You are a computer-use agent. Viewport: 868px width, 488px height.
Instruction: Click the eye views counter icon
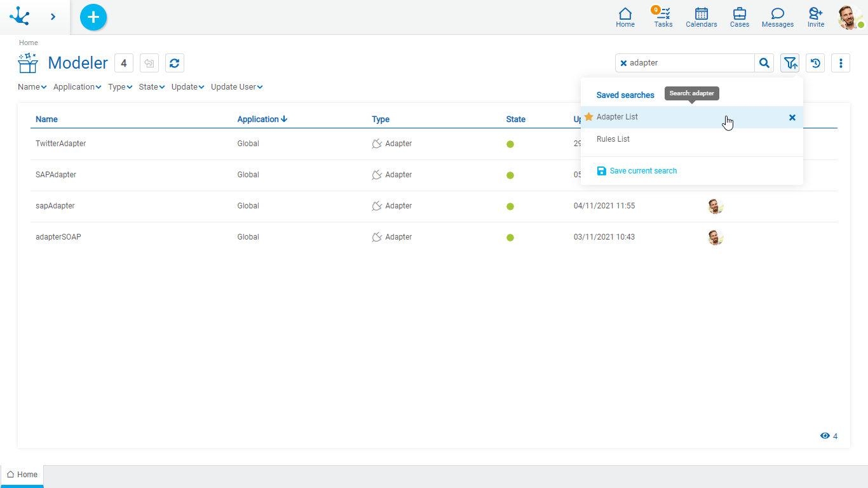(825, 436)
